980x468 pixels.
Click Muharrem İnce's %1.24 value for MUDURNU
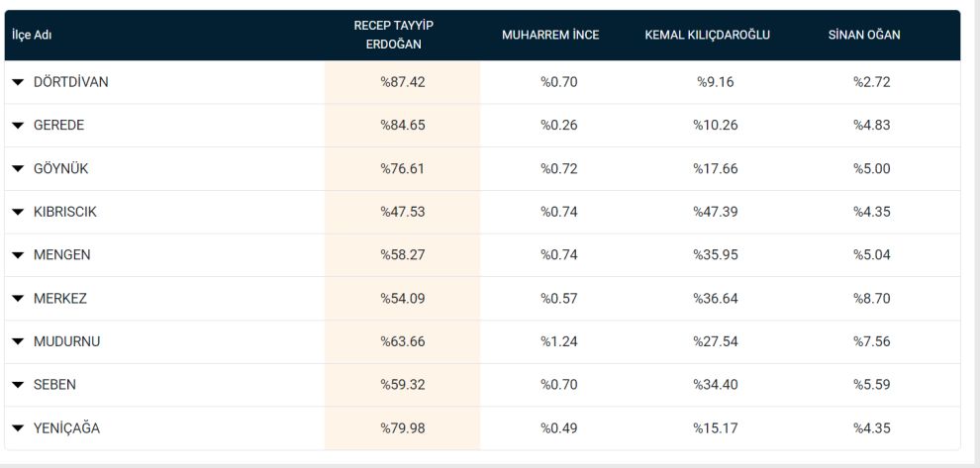(558, 341)
